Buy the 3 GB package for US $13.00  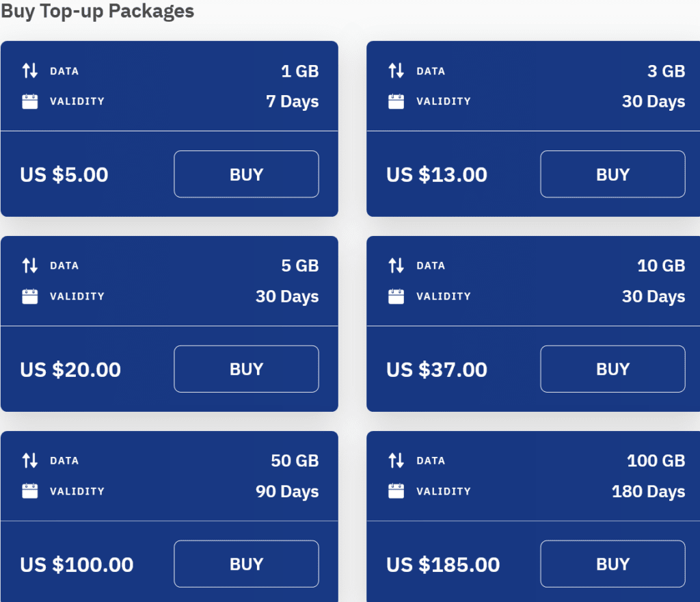tap(612, 174)
